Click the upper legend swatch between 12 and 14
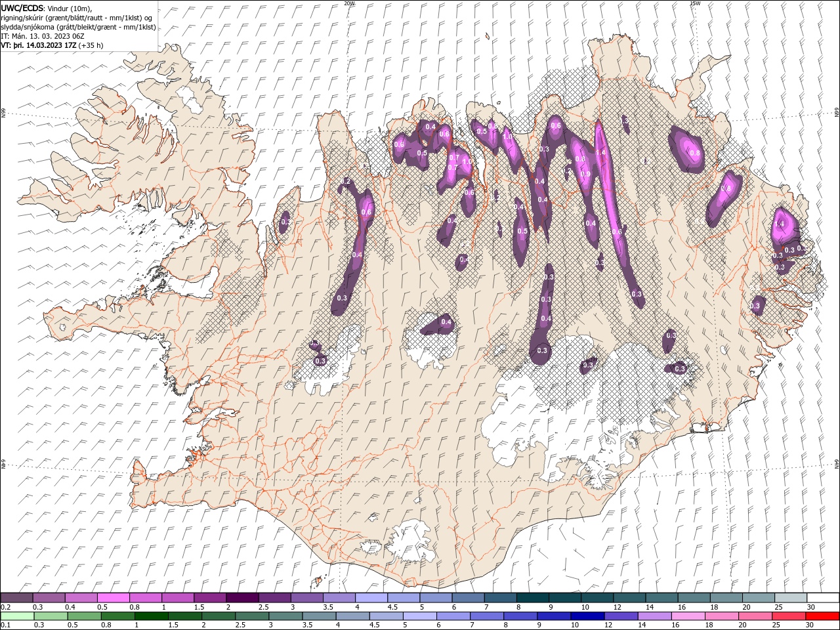 coord(629,598)
